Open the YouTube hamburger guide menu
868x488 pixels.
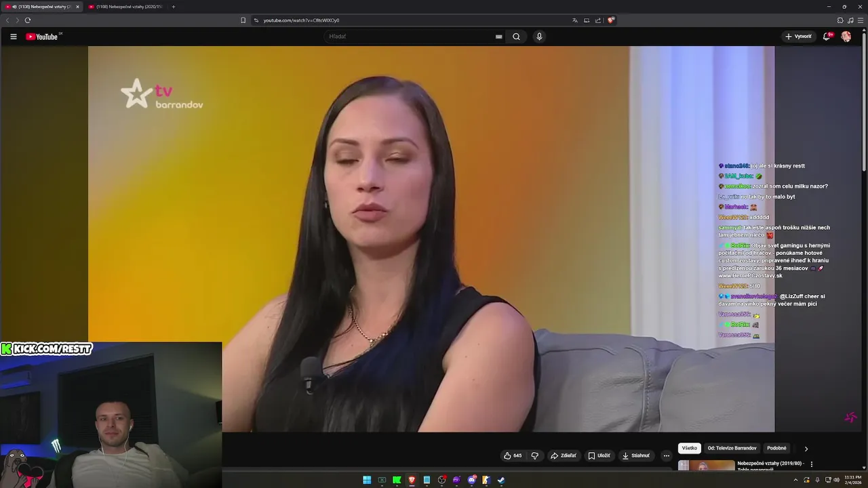(13, 37)
